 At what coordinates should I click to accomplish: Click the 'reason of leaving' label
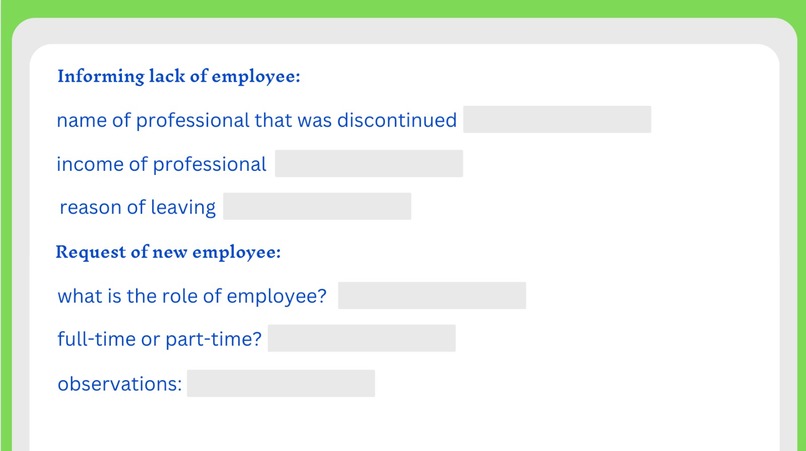(x=138, y=207)
